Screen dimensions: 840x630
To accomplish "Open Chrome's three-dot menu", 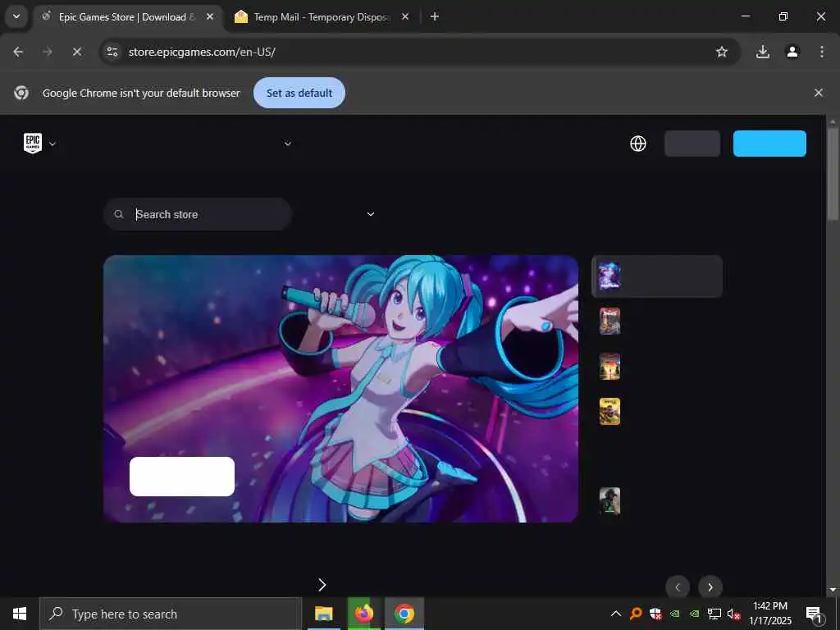I will click(821, 52).
